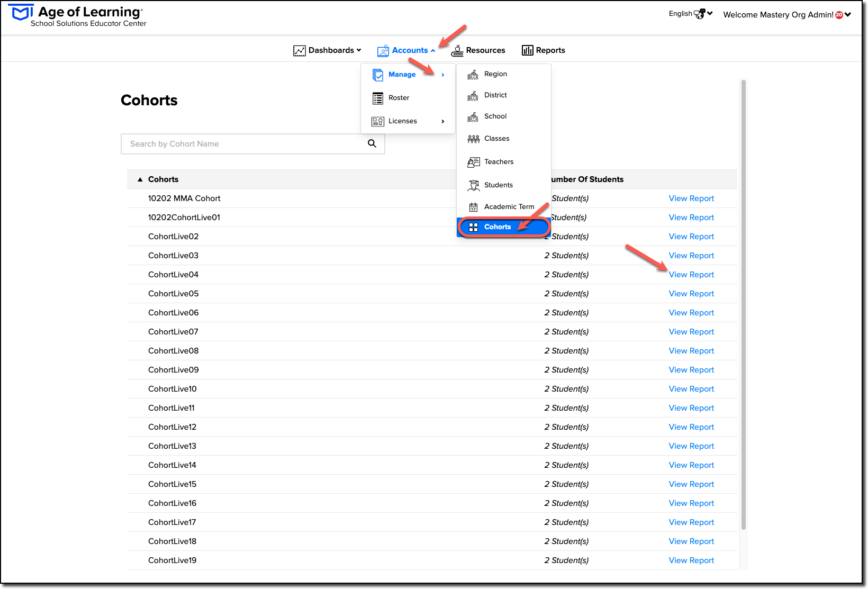Viewport: 868px width, 589px height.
Task: Click the Resources apple books icon
Action: point(457,51)
